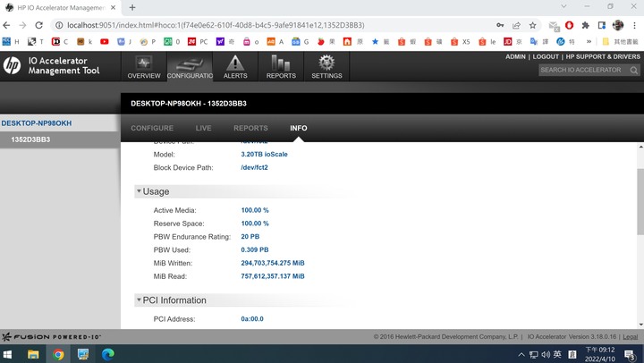
Task: Click the 294,703,754.275 MiB written value
Action: (273, 263)
